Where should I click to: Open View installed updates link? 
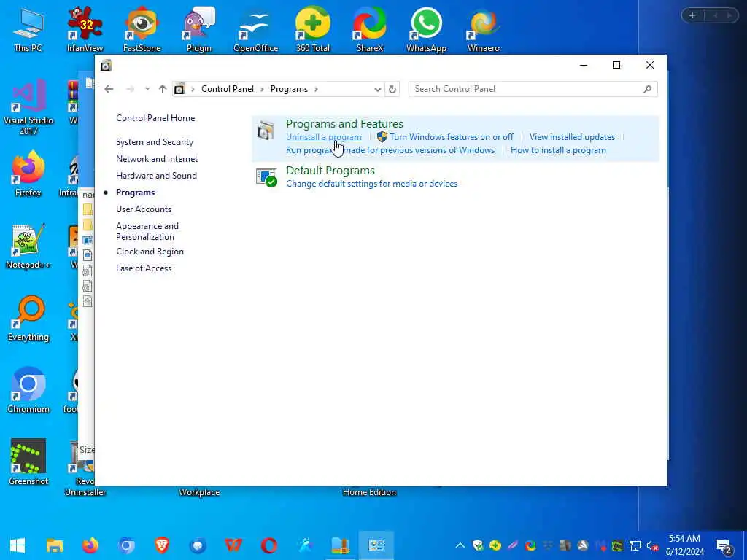point(572,137)
